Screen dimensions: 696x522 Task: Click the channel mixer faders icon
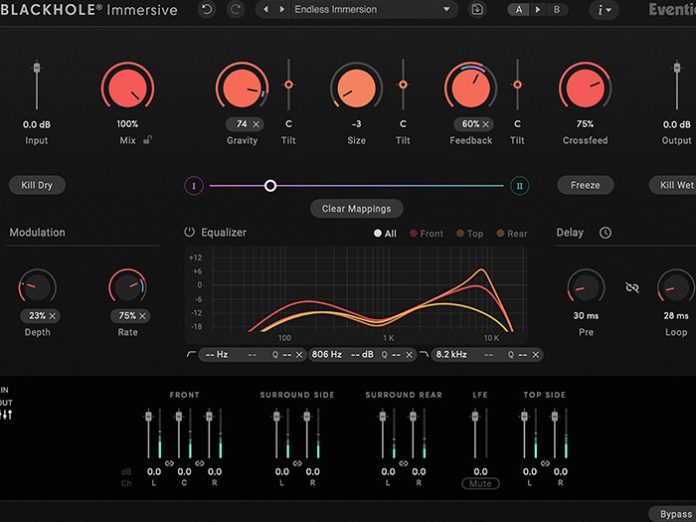coord(7,415)
